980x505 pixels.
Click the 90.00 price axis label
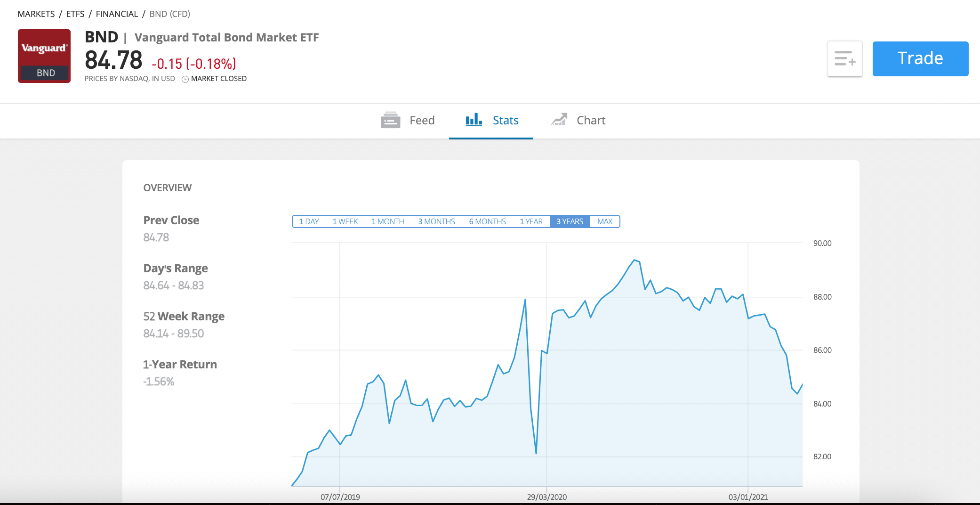[x=822, y=243]
